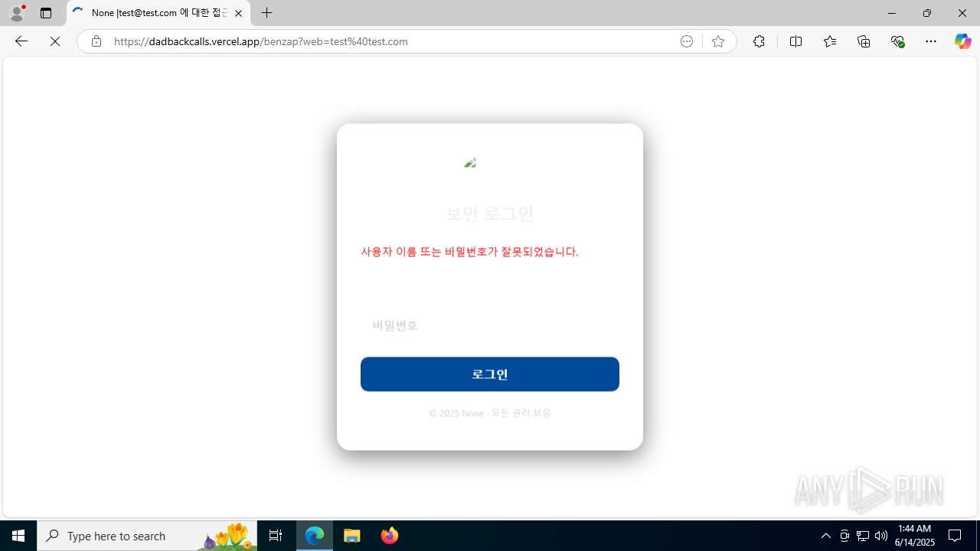This screenshot has height=551, width=980.
Task: Open Split screen view
Action: (795, 41)
